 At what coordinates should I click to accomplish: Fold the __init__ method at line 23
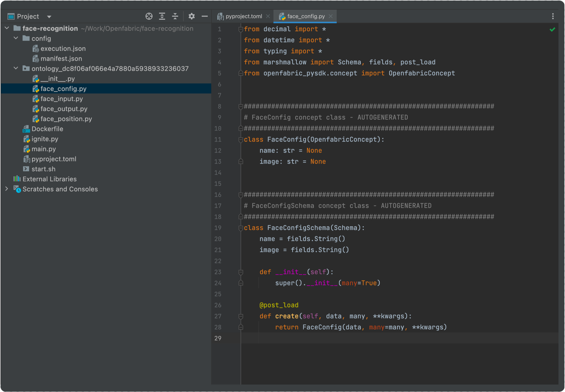tap(241, 272)
